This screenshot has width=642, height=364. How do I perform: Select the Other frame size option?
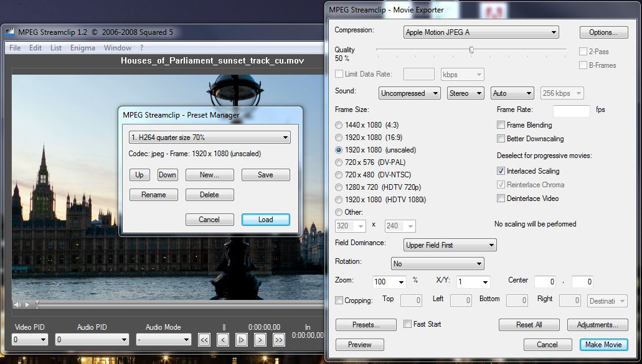pyautogui.click(x=339, y=212)
